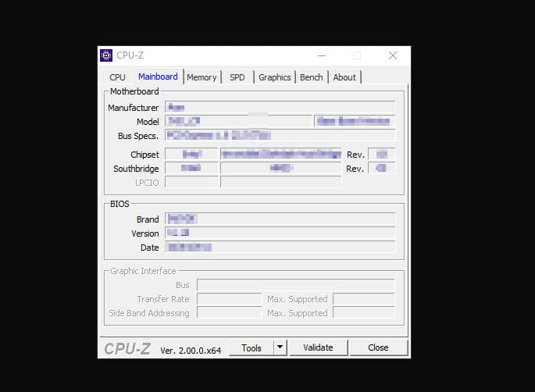535x392 pixels.
Task: Click the Southbridge Rev. field
Action: click(381, 168)
